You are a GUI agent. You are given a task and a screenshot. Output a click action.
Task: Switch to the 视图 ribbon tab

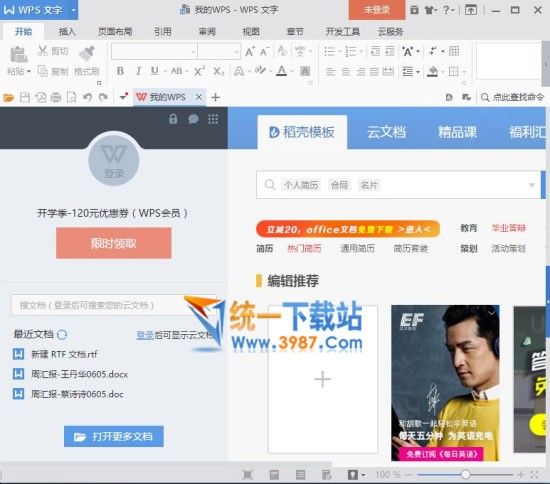251,32
